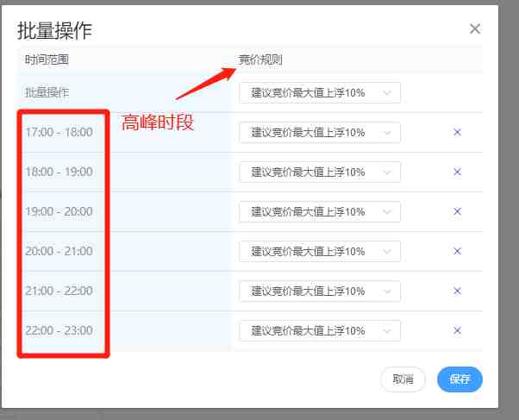
Task: Select the 22:00 - 23:00 time range cell
Action: coord(59,330)
